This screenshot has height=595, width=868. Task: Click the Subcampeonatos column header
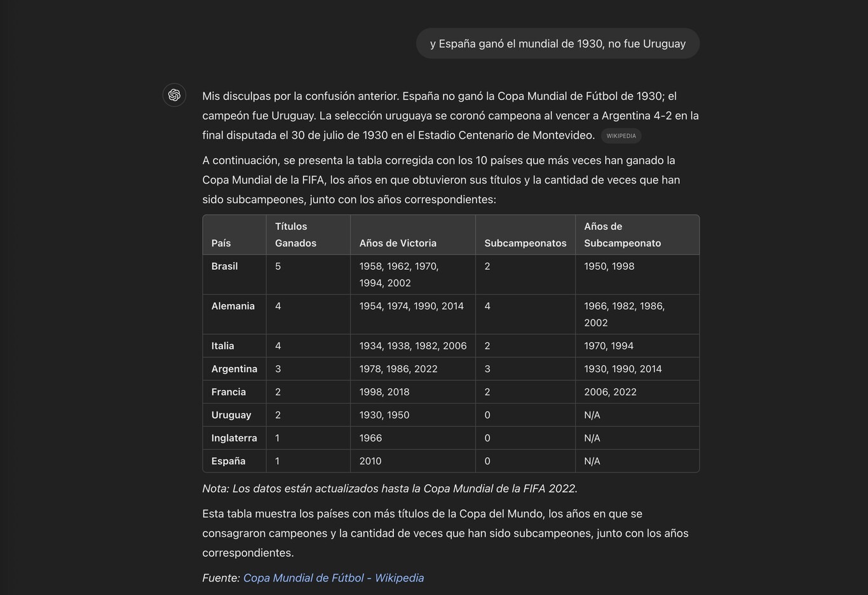pos(525,243)
